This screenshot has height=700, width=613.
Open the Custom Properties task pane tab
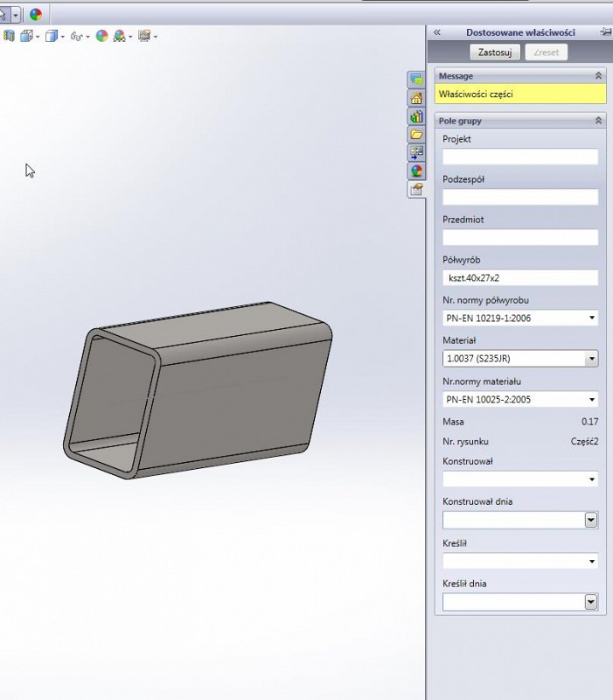[416, 189]
